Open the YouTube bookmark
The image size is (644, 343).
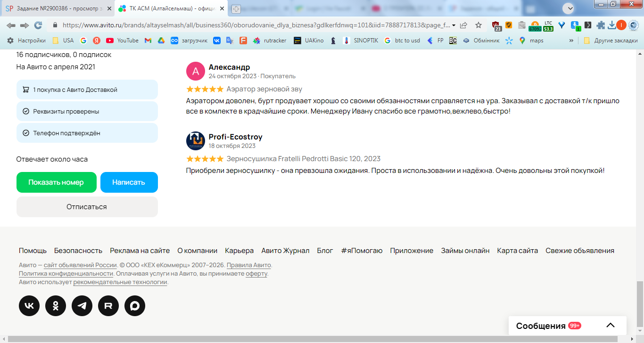click(122, 41)
